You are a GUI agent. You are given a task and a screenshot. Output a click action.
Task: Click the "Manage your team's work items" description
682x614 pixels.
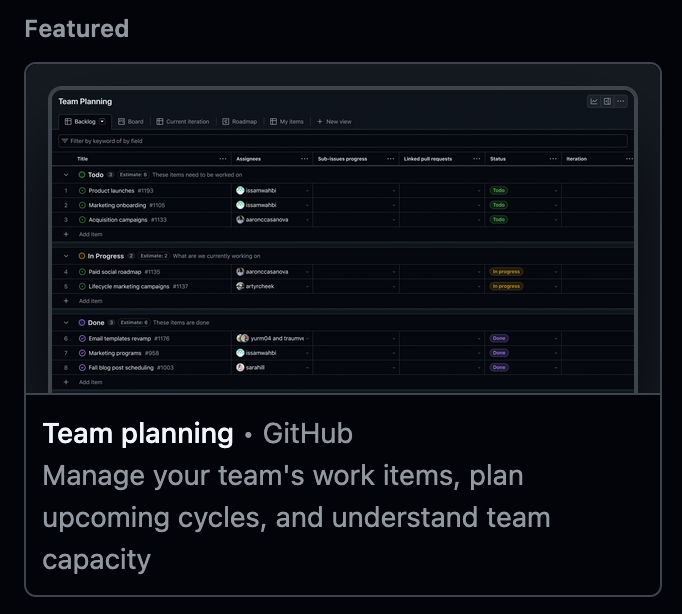[297, 517]
